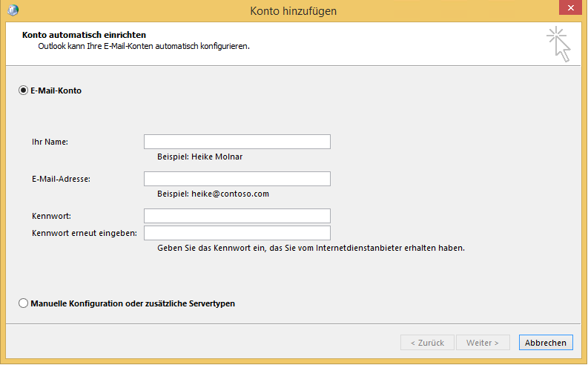Choose Manuelle Konfiguration oder zusätzliche Servertypen
588x365 pixels.
24,303
